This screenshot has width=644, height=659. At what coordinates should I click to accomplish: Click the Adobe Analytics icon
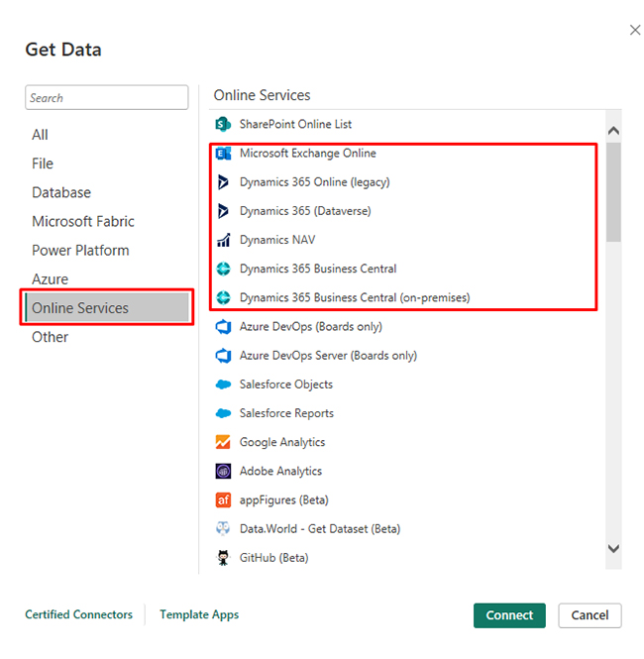223,471
